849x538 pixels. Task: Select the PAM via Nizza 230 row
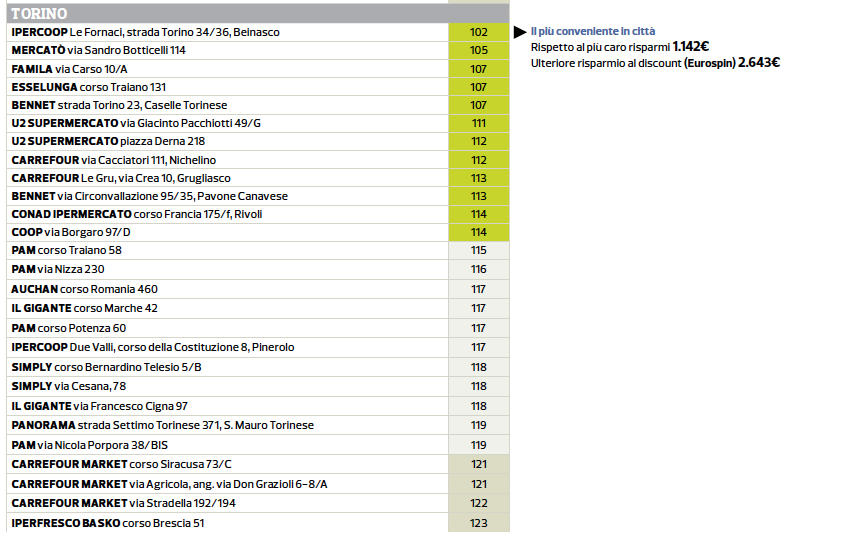58,269
